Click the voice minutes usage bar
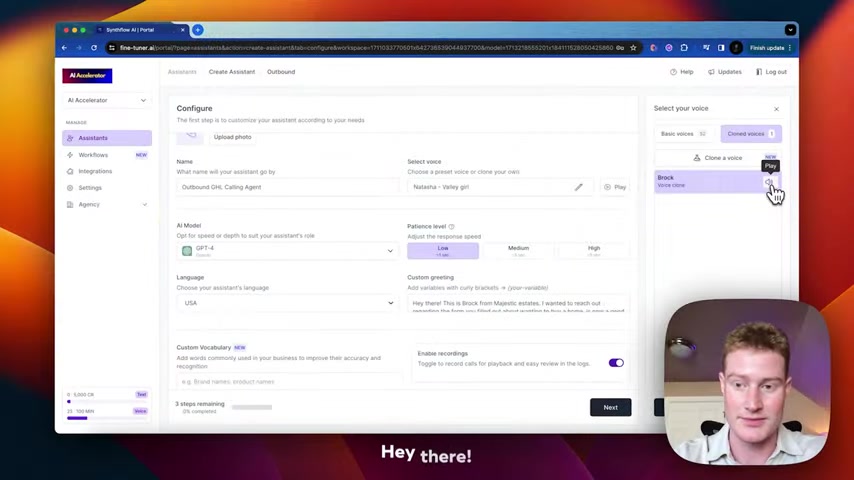 click(x=107, y=418)
